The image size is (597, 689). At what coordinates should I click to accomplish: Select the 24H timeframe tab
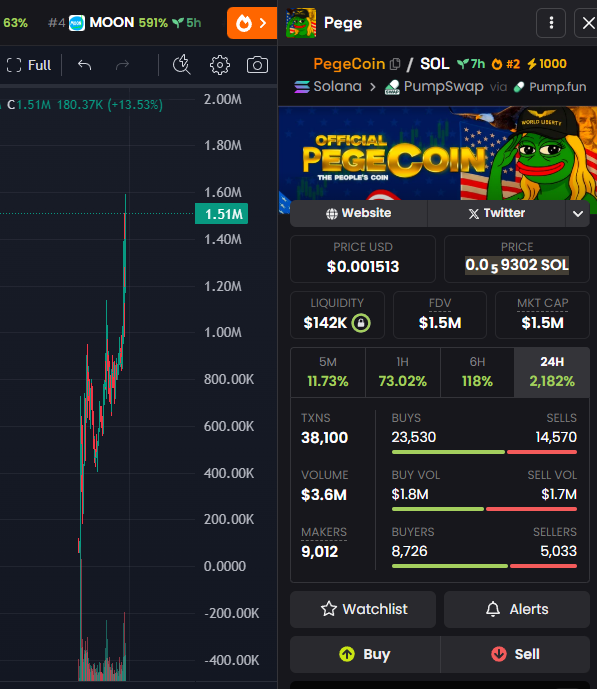[x=552, y=372]
